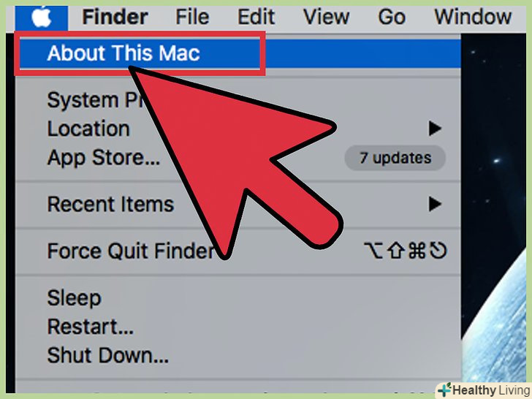
Task: Open the Window menu
Action: 473,17
